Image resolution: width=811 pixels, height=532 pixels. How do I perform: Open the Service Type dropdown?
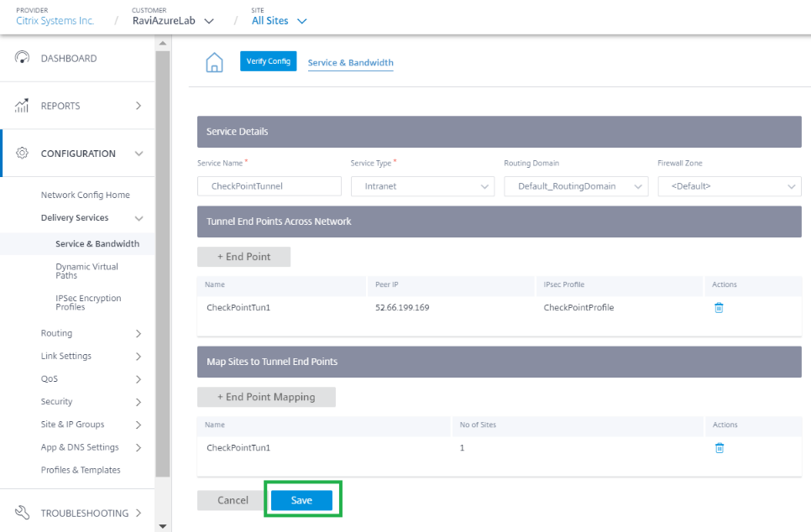tap(422, 186)
